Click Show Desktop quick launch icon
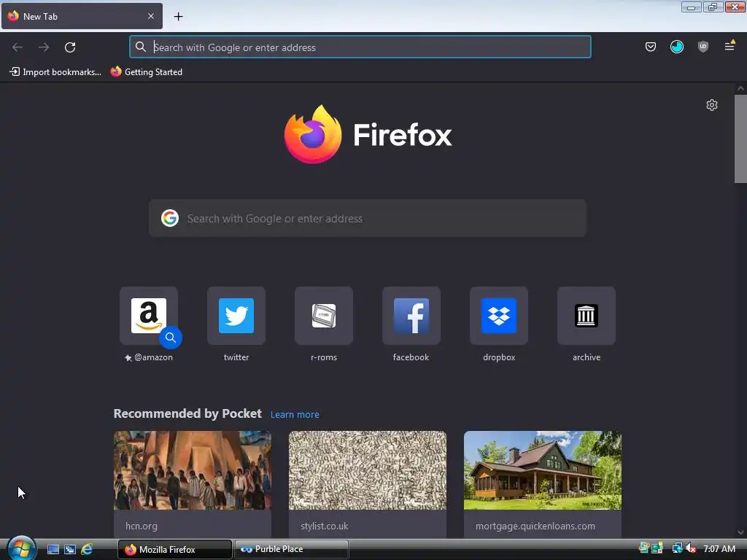 click(53, 550)
